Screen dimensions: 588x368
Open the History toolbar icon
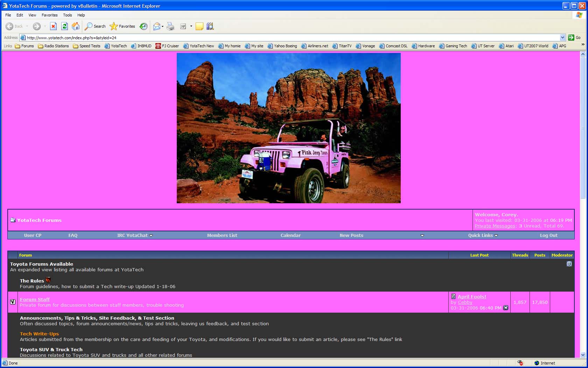point(143,26)
